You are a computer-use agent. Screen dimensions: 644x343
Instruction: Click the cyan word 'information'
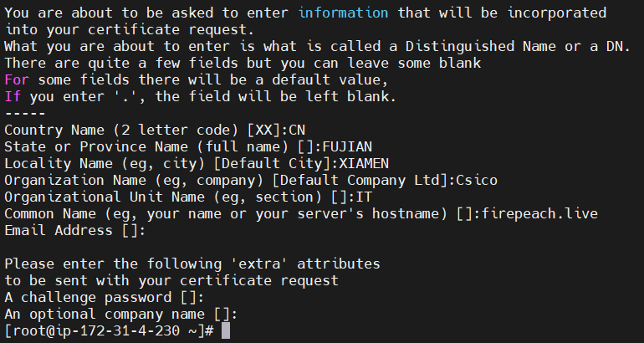[343, 13]
